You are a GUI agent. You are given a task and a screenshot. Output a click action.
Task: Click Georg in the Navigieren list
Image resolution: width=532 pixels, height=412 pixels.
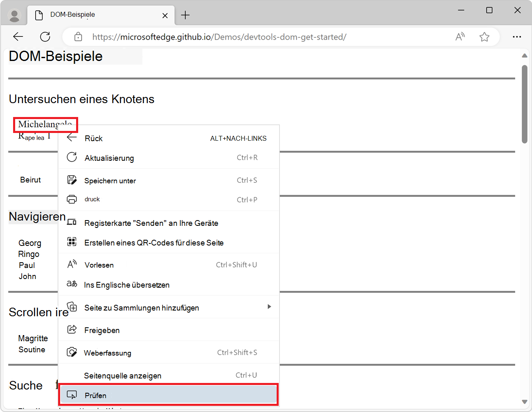coord(30,243)
